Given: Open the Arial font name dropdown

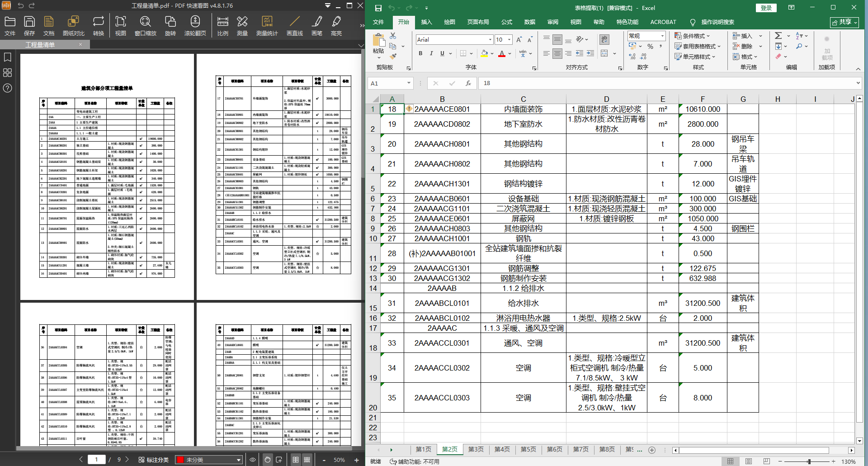Looking at the screenshot, I should 490,40.
